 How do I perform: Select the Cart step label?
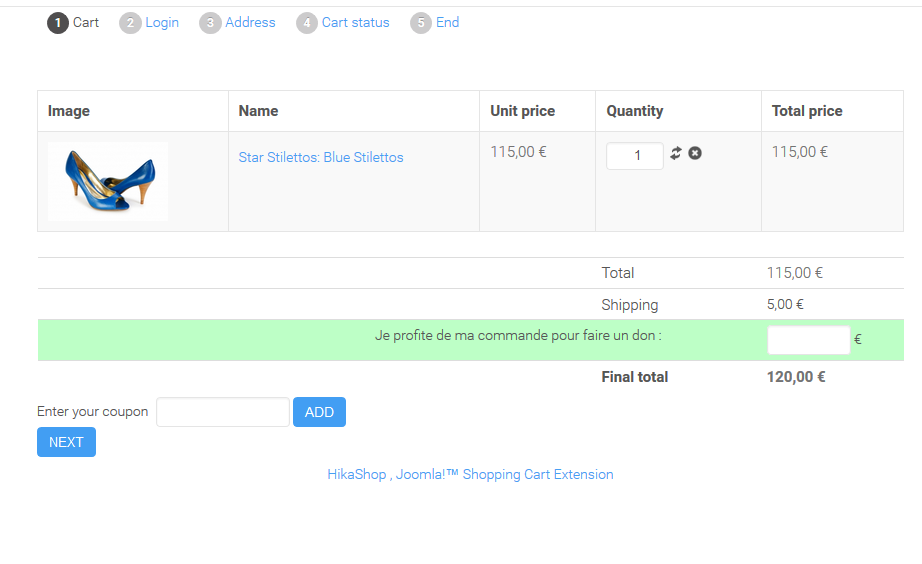click(86, 22)
